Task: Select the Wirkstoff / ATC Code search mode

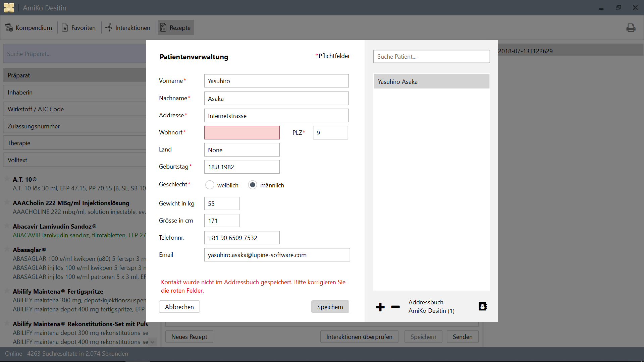Action: 74,109
